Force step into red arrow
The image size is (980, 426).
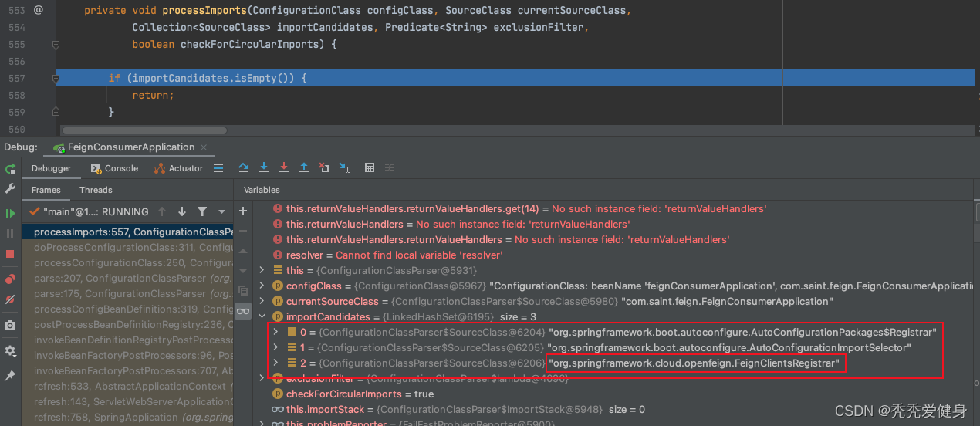(284, 168)
